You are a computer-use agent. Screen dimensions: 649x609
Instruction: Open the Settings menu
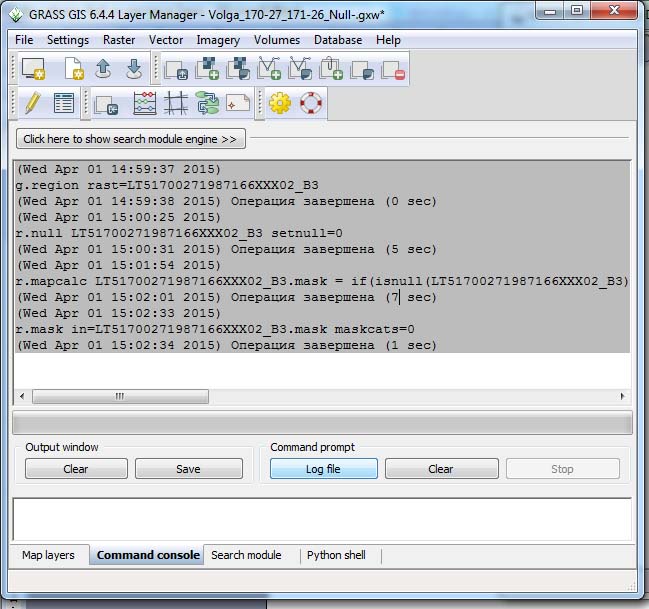68,40
